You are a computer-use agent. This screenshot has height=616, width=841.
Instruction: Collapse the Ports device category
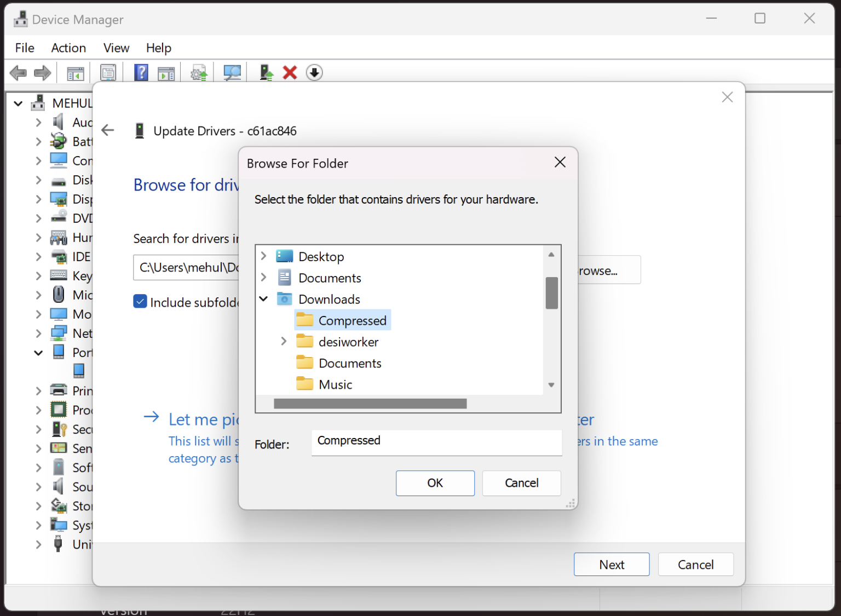(x=38, y=352)
